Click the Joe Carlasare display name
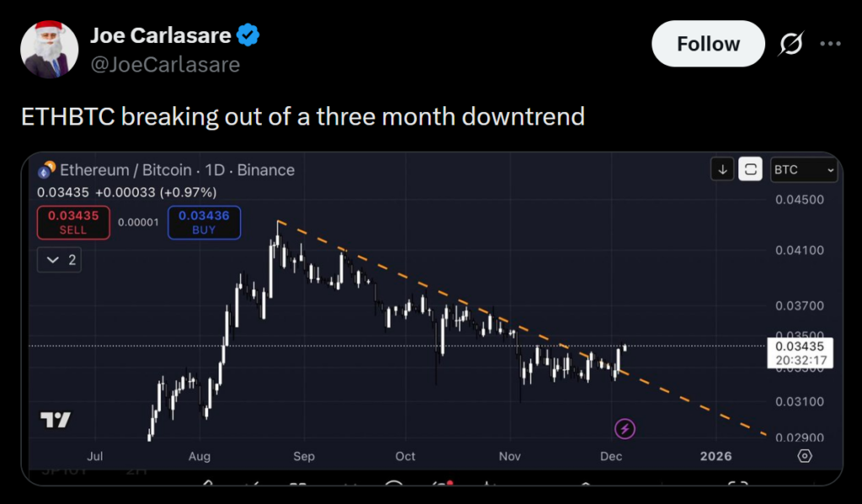 [162, 35]
